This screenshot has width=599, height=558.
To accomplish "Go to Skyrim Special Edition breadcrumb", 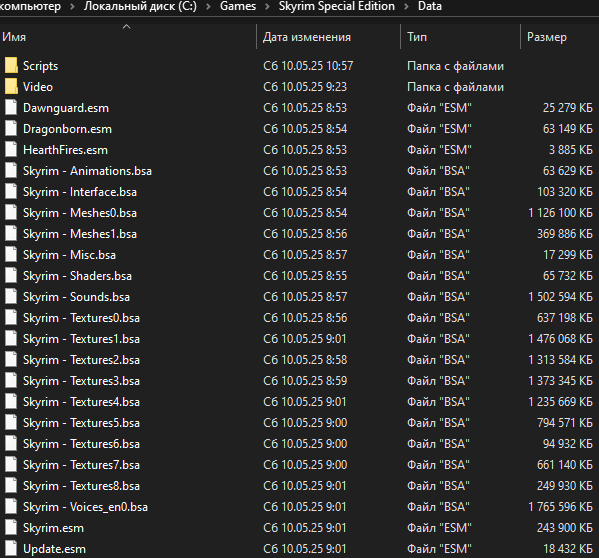I will pos(337,6).
